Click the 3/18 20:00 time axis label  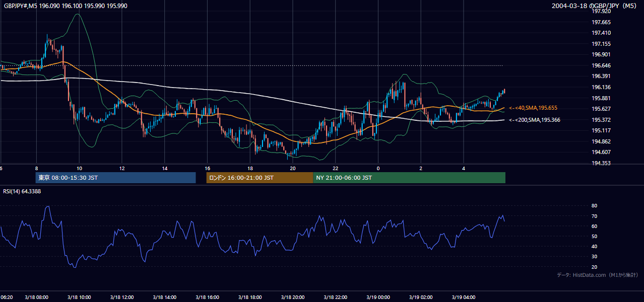(293, 297)
